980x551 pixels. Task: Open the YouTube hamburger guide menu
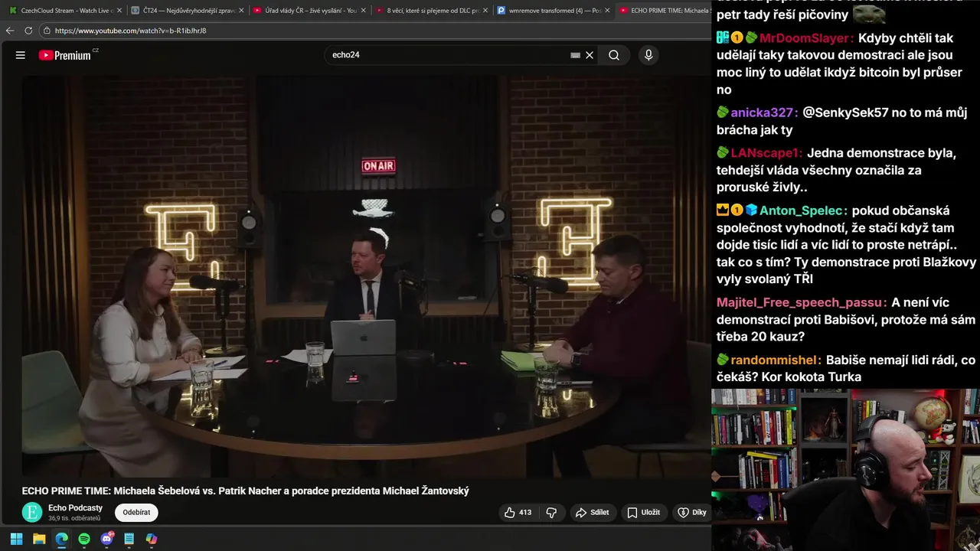point(21,55)
